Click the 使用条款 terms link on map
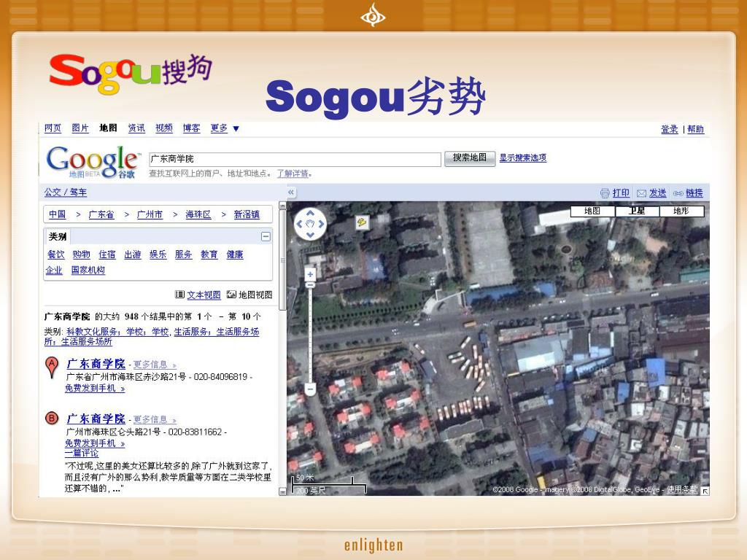 point(682,489)
